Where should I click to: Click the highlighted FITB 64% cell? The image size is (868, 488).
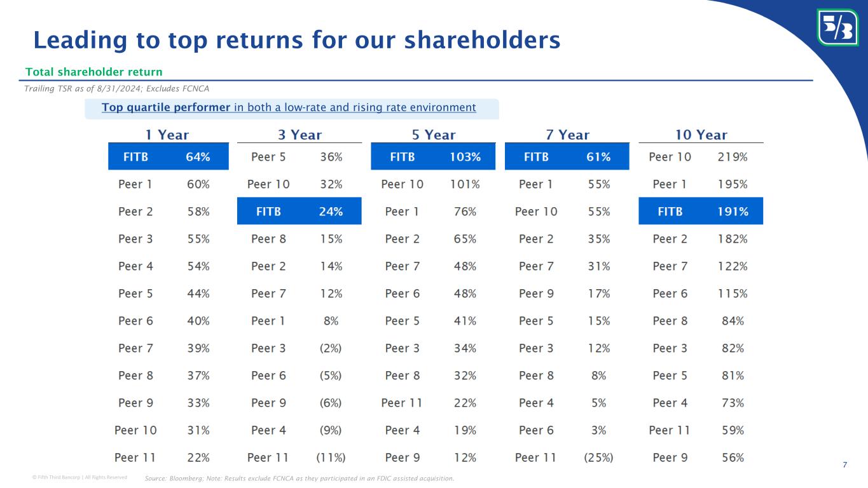point(168,157)
